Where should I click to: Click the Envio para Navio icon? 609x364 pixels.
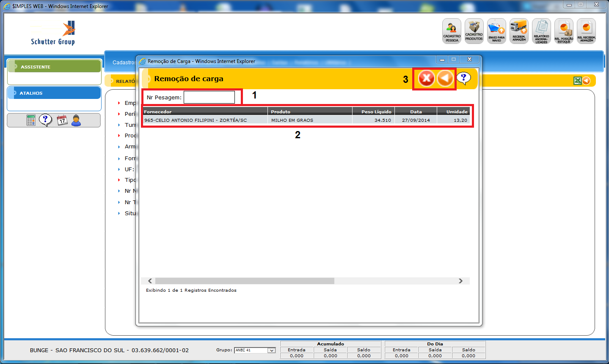(x=496, y=31)
